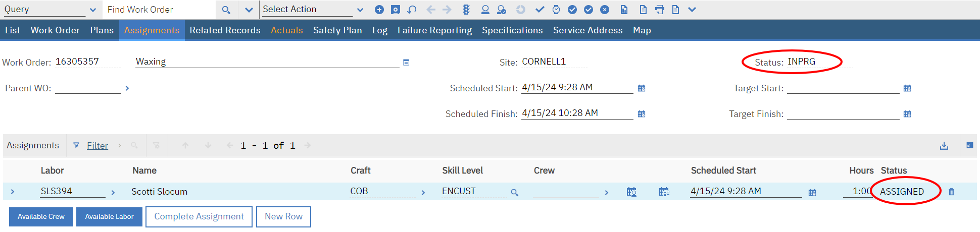Open calendar picker for Target Start
The height and width of the screenshot is (232, 980).
(x=907, y=88)
